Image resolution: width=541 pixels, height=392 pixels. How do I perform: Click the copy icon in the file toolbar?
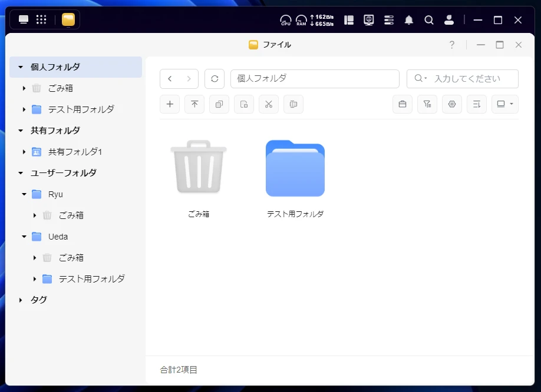[219, 104]
